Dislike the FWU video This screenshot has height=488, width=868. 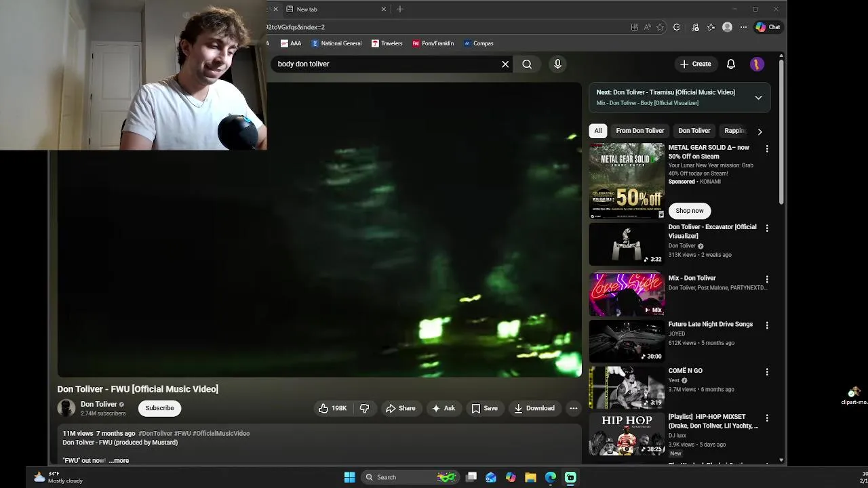coord(364,408)
